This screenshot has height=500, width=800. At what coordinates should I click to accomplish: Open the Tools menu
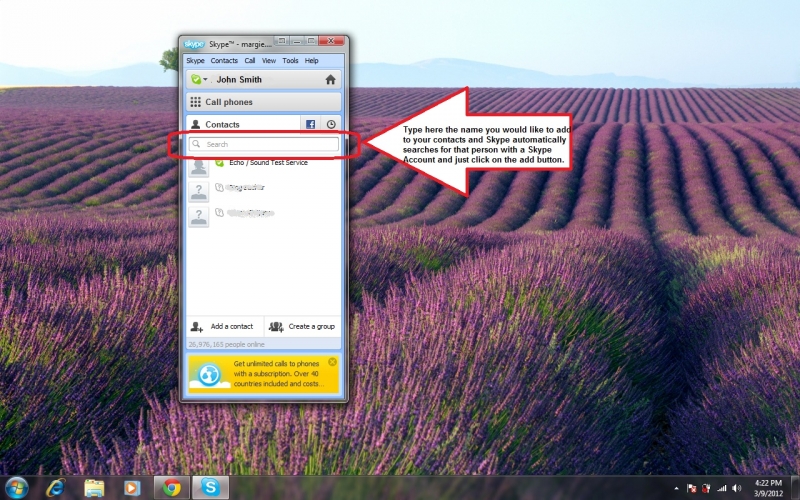point(290,61)
